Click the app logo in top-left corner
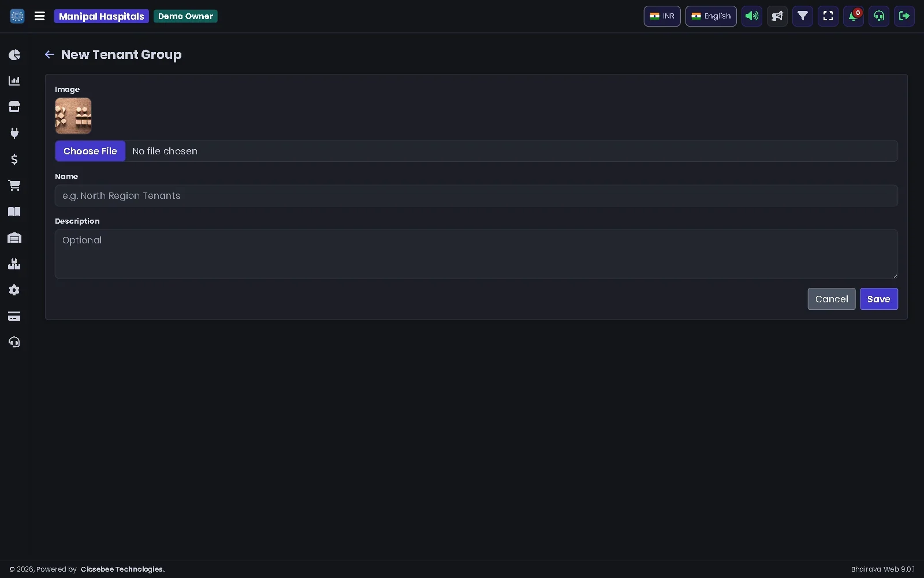Viewport: 924px width, 578px height. coord(17,16)
